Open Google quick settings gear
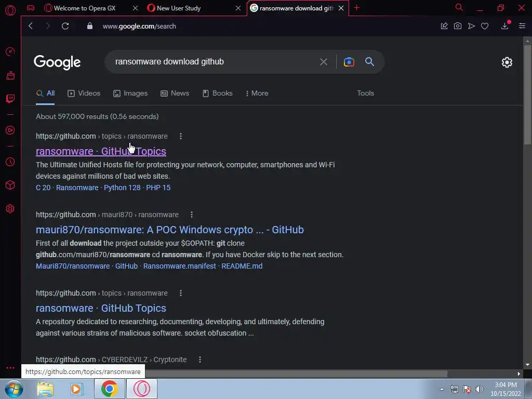Screen dimensions: 532x399 point(507,62)
